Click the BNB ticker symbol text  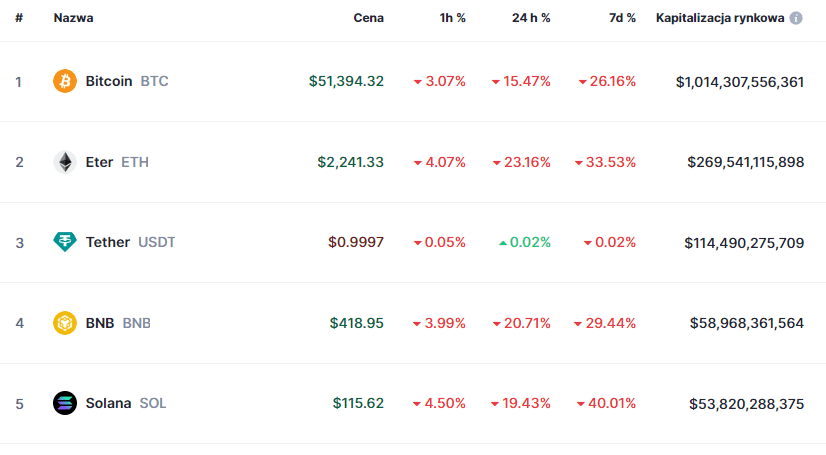point(136,323)
